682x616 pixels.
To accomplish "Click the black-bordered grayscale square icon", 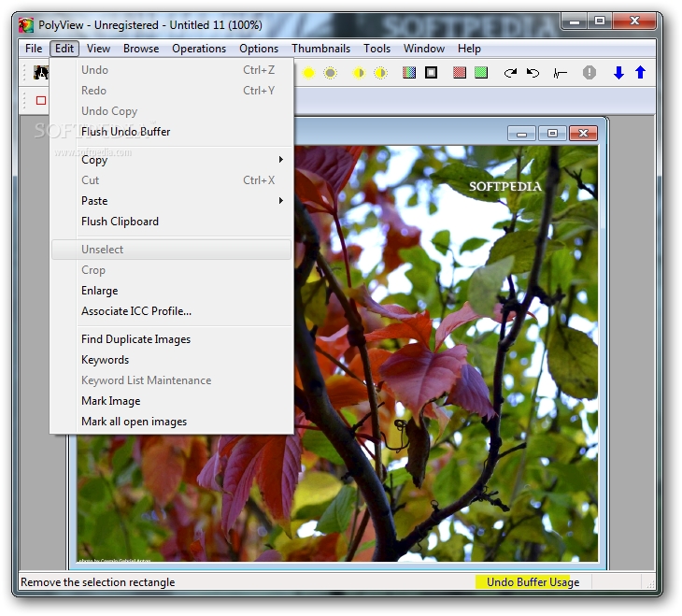I will click(431, 73).
